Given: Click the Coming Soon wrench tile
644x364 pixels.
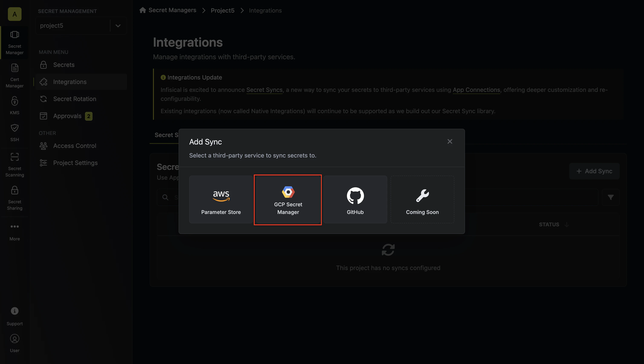Looking at the screenshot, I should coord(422,199).
